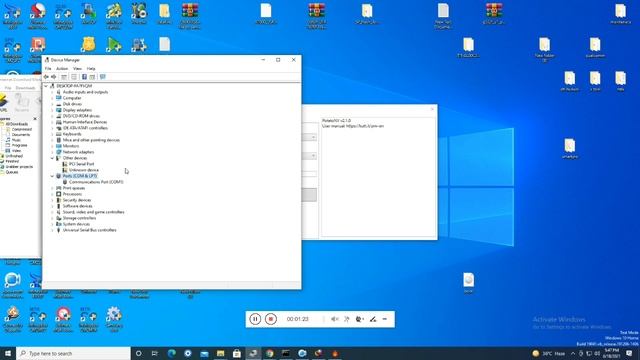640x360 pixels.
Task: Open the Action menu in Device Manager
Action: [62, 69]
